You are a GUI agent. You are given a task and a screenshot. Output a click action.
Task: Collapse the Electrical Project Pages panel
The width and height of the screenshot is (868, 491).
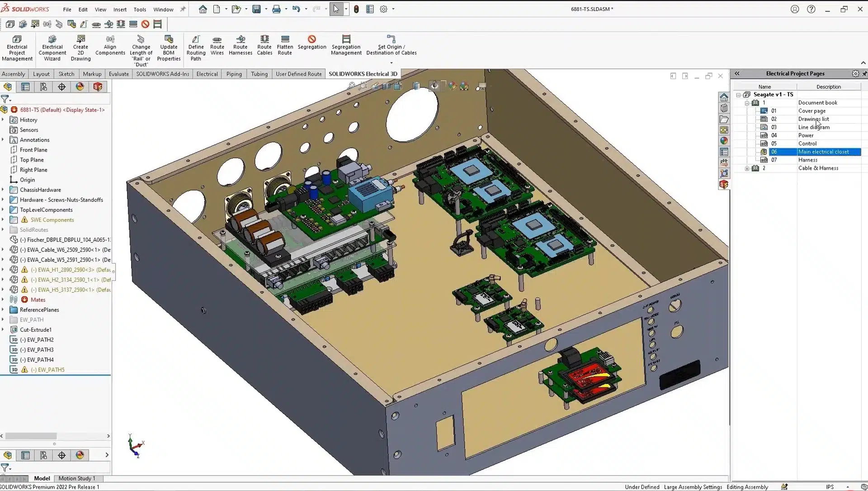point(737,73)
